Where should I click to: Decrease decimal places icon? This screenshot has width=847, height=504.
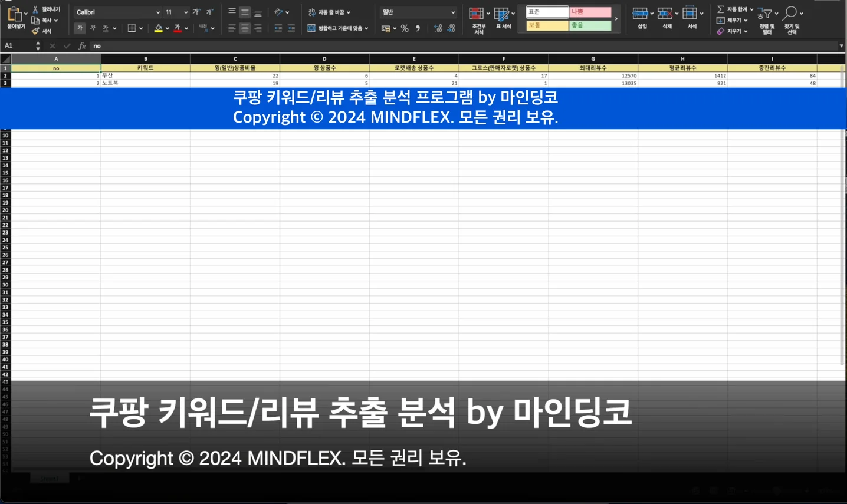(x=451, y=28)
